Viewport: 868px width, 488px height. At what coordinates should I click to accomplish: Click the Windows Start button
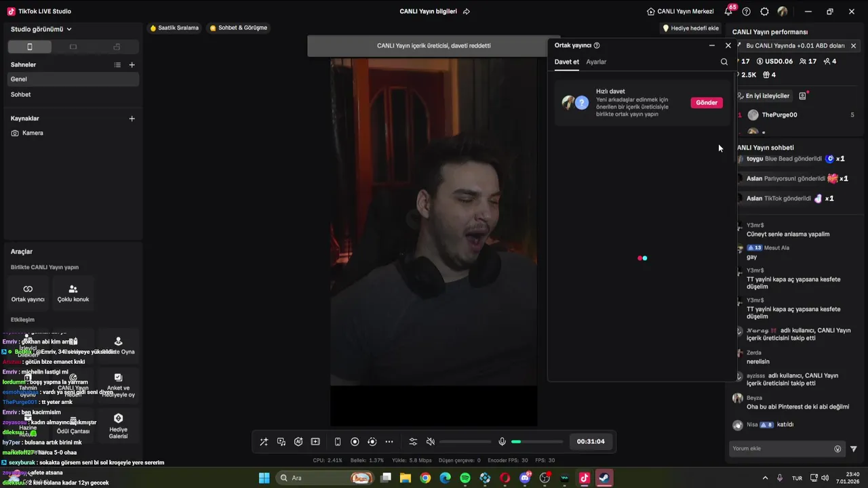point(264,478)
